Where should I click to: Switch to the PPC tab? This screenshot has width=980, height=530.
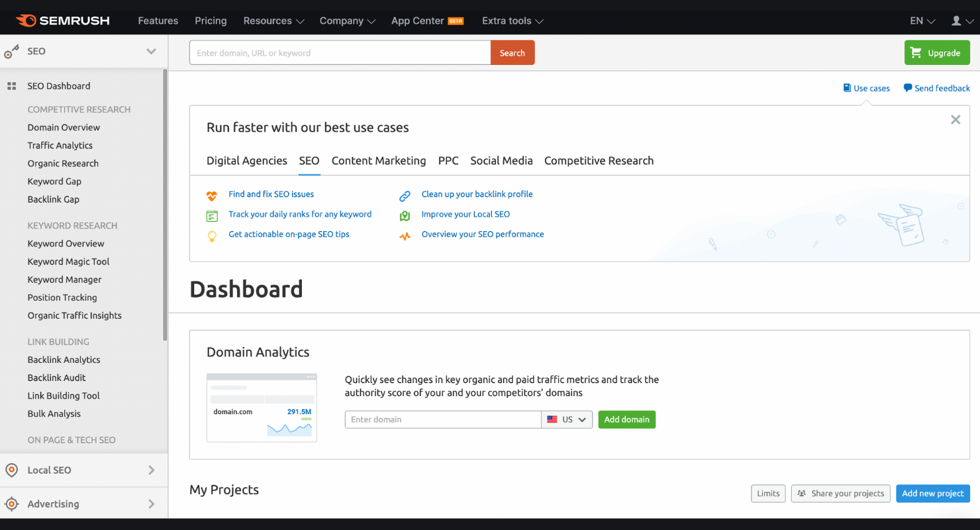448,160
